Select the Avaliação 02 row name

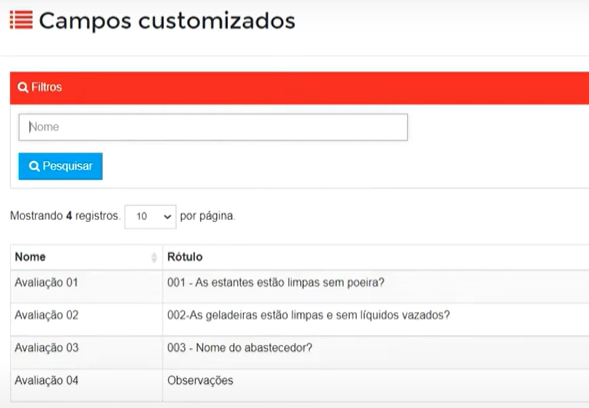47,315
